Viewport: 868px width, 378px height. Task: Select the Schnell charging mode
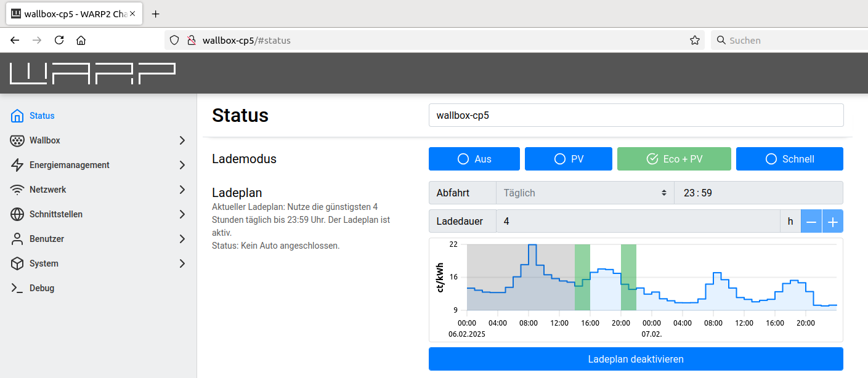point(790,159)
